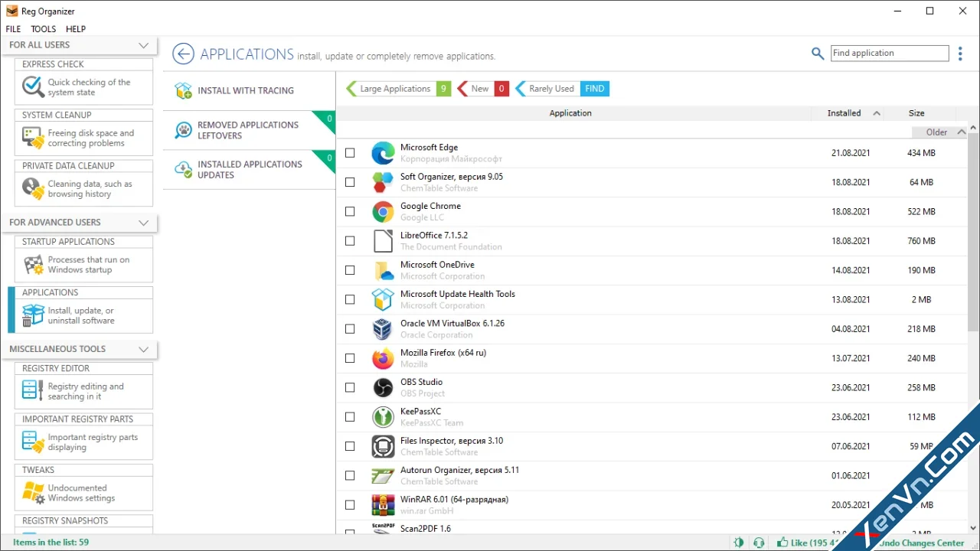Click the Removed Applications Leftovers paw icon
The height and width of the screenshot is (551, 980).
coord(183,130)
